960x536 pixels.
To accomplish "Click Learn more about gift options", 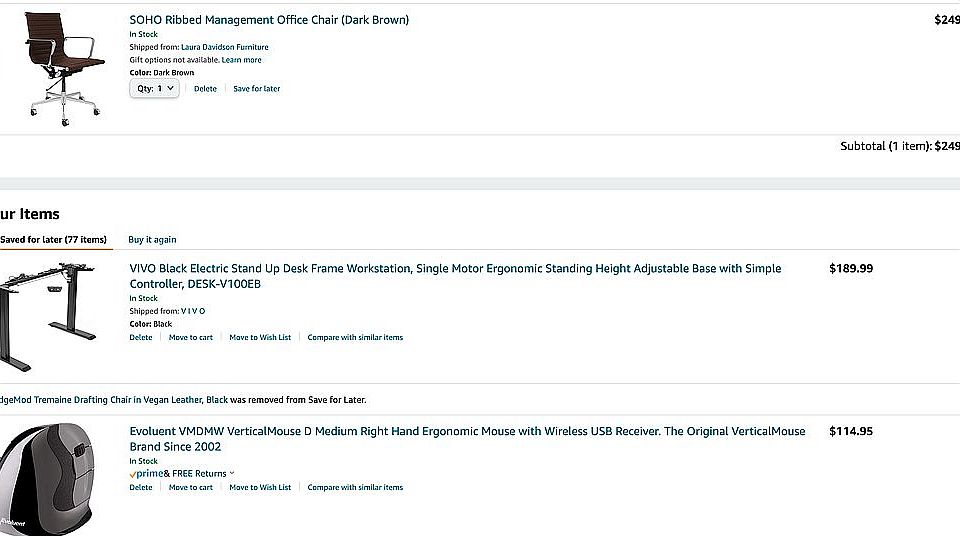I will (x=242, y=60).
